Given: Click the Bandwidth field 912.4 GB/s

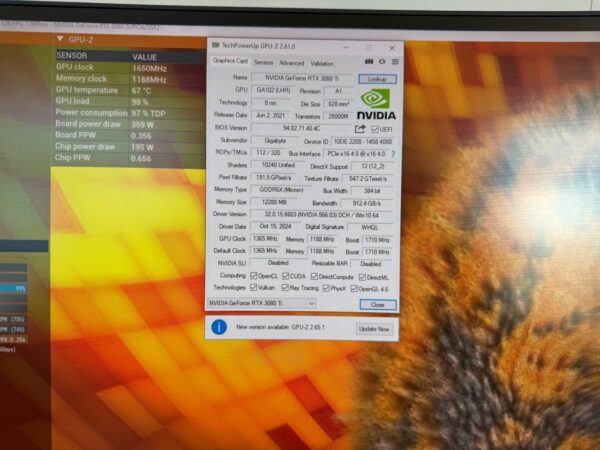Looking at the screenshot, I should [367, 203].
